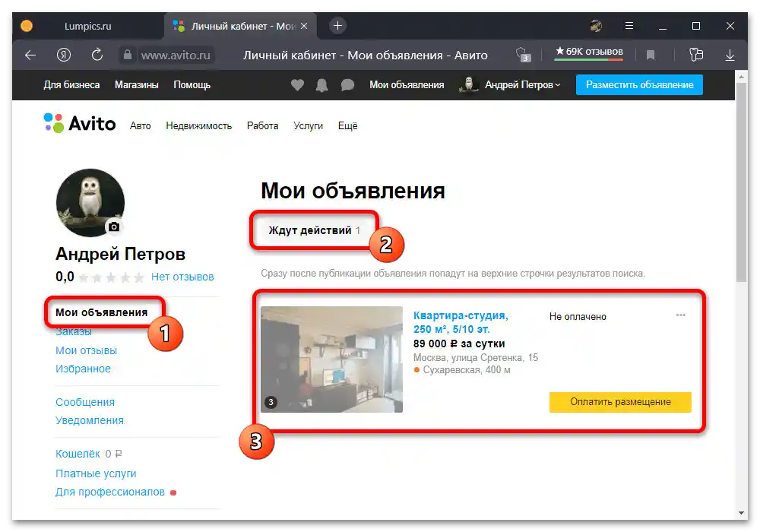The width and height of the screenshot is (760, 532).
Task: Click the 89 000 ₽ за сутки price
Action: tap(459, 344)
